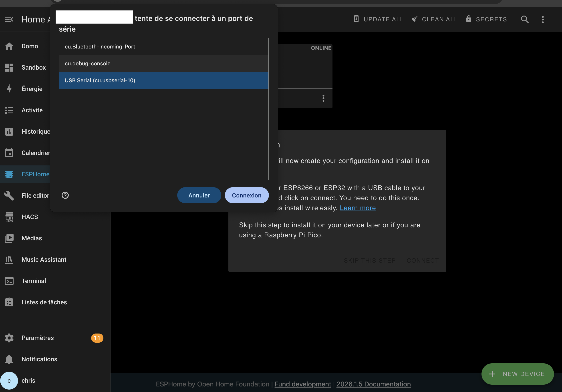Collapse the sidebar menu icon
The width and height of the screenshot is (562, 392).
[9, 19]
